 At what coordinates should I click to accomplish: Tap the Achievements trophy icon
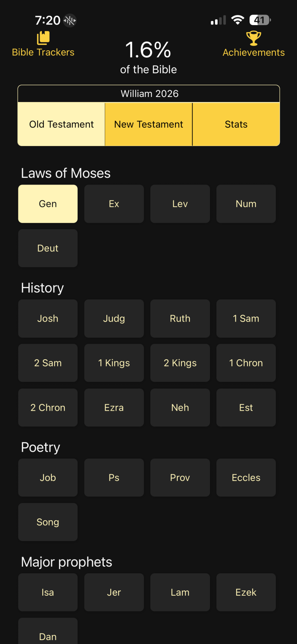tap(253, 38)
